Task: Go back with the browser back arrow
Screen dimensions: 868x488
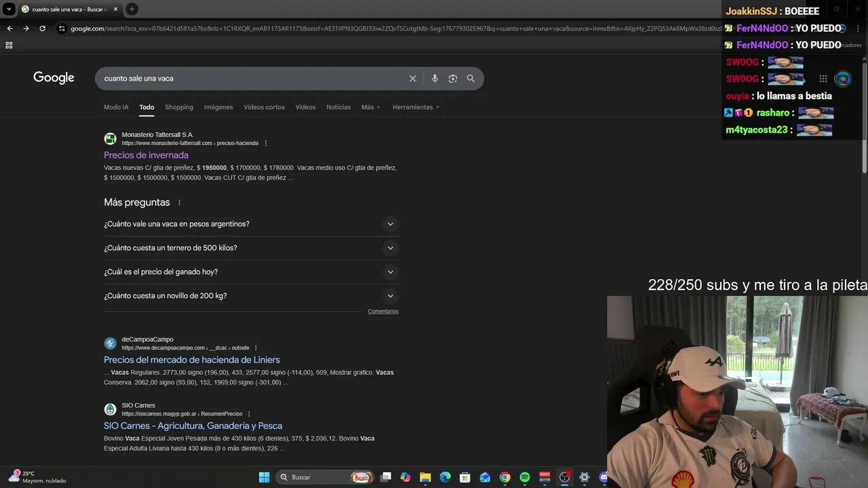Action: pyautogui.click(x=9, y=28)
